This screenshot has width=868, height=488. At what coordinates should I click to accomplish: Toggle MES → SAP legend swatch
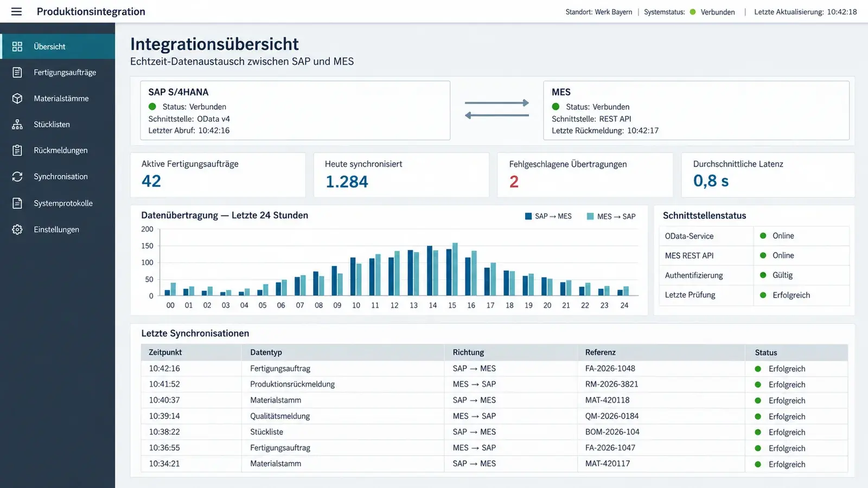click(x=590, y=216)
